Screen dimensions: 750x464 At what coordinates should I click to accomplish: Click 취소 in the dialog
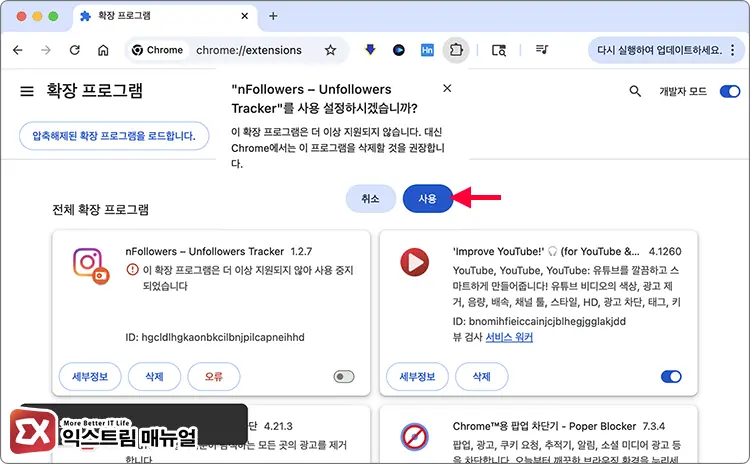(x=370, y=199)
